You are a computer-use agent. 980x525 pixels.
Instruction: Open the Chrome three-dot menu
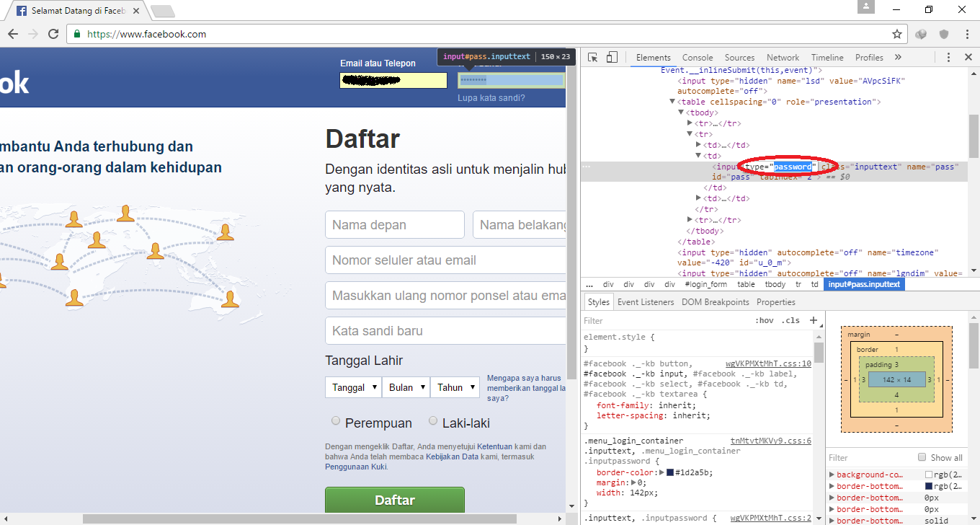(966, 34)
